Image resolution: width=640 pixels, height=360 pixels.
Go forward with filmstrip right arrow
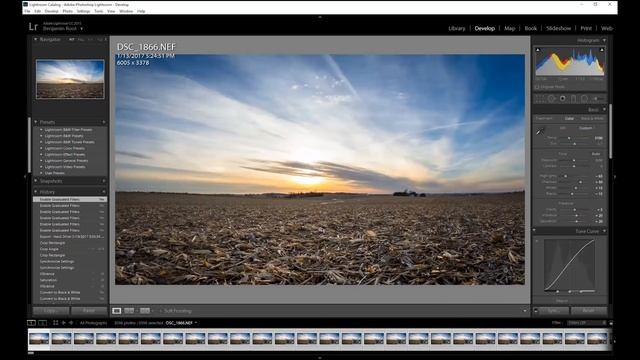[71, 323]
